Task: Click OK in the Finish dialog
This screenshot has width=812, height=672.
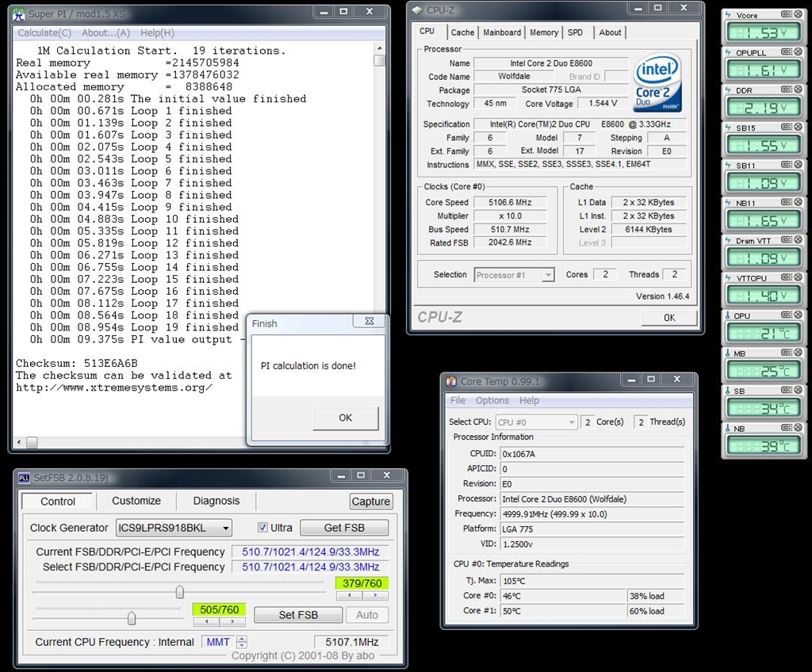Action: 345,418
